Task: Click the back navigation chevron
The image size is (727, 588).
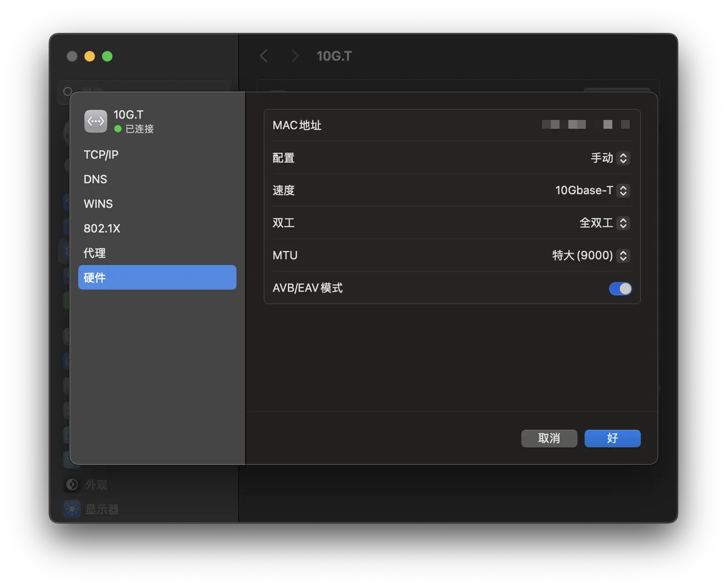Action: click(x=264, y=56)
